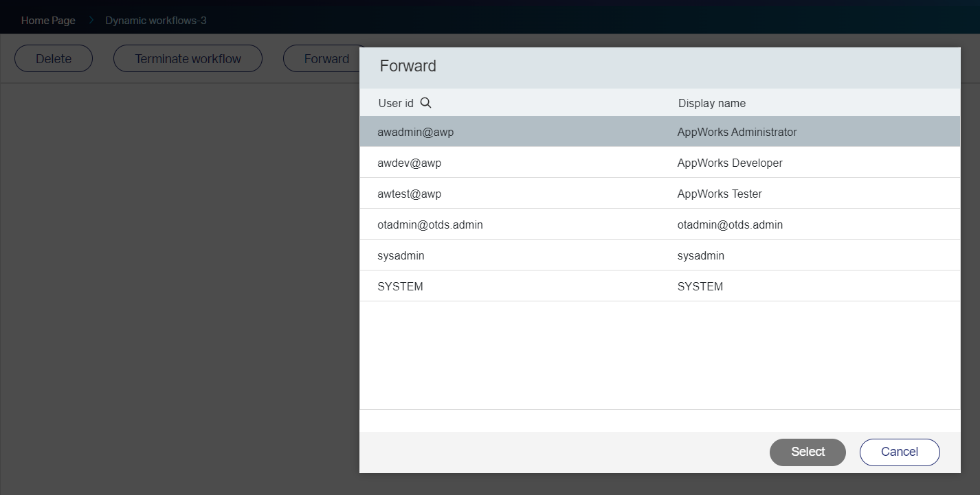980x495 pixels.
Task: Click the Display name column header
Action: (x=711, y=103)
